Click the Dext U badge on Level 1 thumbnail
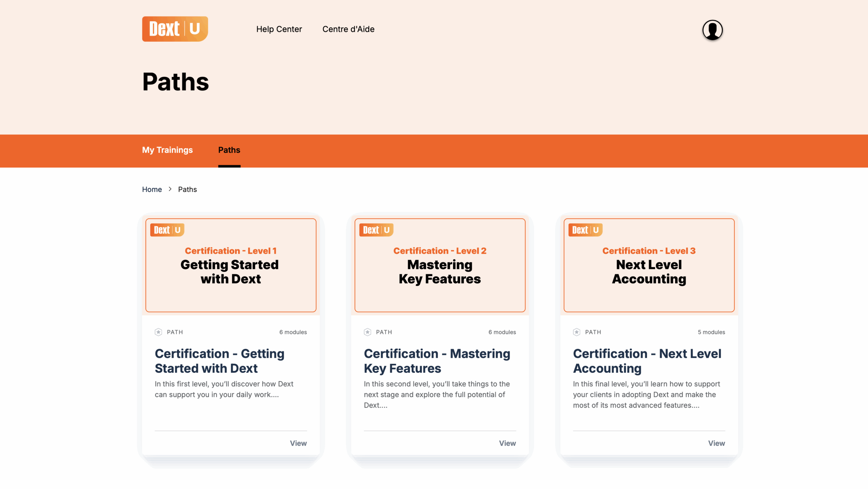868x489 pixels. [x=167, y=230]
